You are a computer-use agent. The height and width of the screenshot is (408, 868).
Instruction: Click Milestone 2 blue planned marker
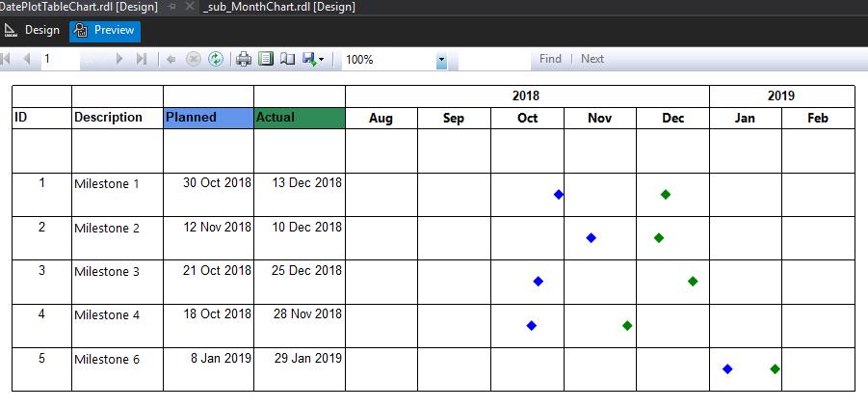pyautogui.click(x=591, y=238)
